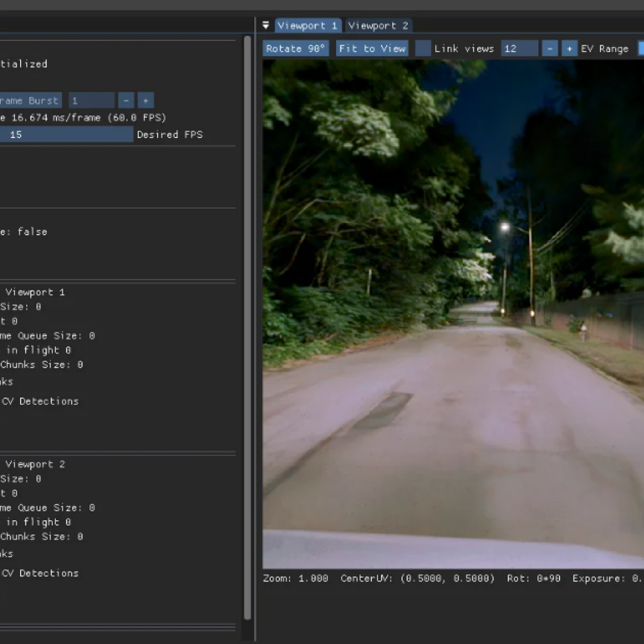Click the EV Range value field
Screen dimensions: 644x644
pos(522,48)
